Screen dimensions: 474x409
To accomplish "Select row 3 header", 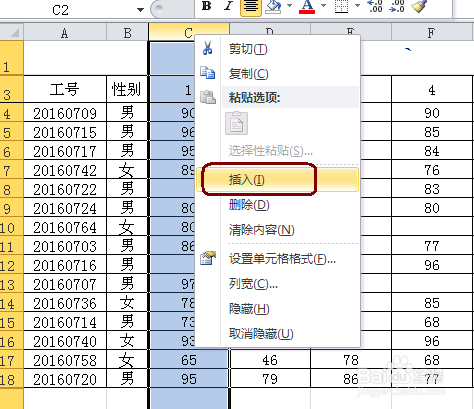I will click(12, 89).
